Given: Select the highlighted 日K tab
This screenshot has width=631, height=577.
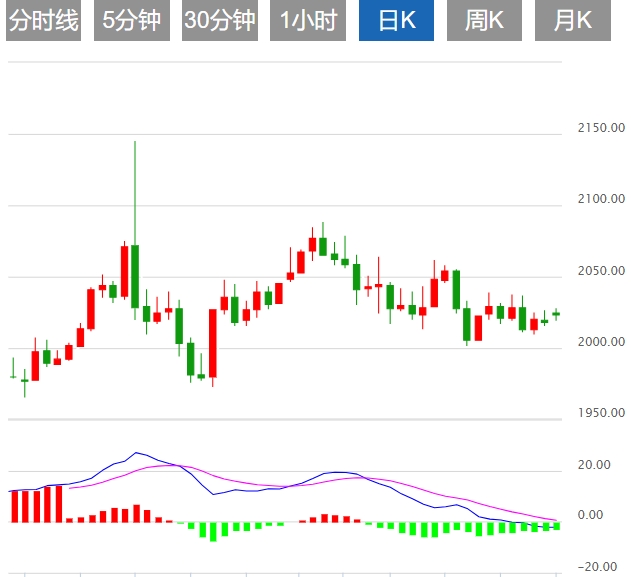Looking at the screenshot, I should [396, 21].
